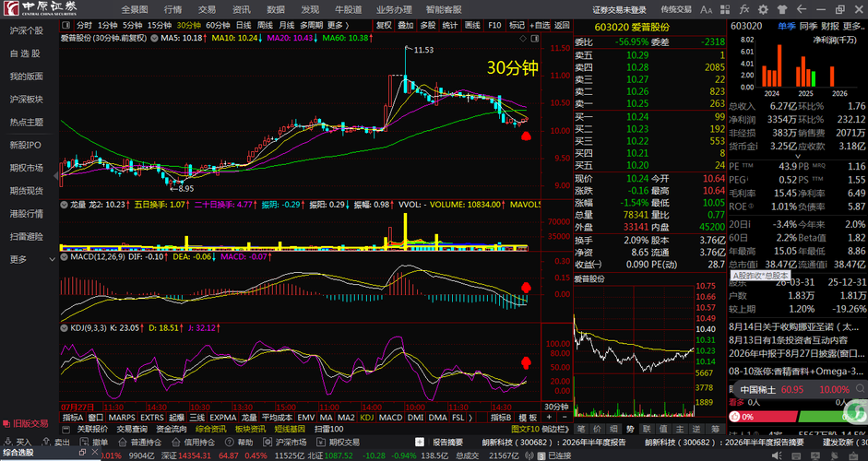868x461 pixels.
Task: Toggle 标记 mark option
Action: [517, 25]
